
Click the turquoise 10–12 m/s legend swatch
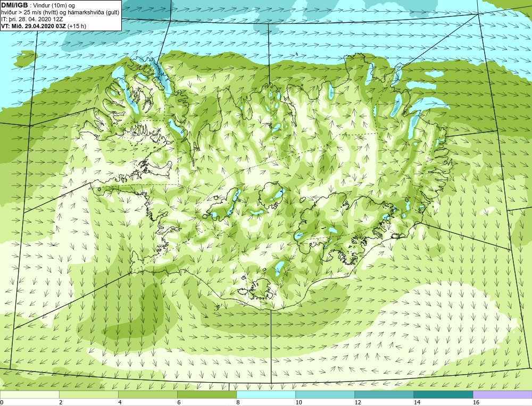[x=325, y=394]
